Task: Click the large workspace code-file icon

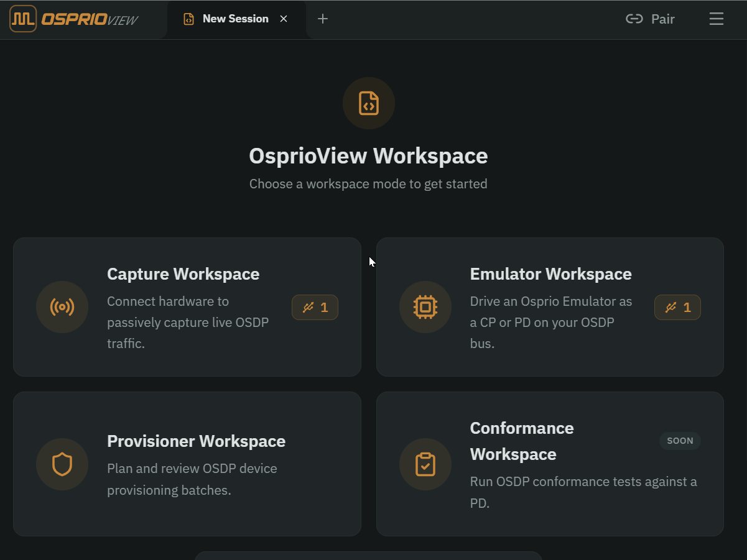Action: [x=369, y=103]
